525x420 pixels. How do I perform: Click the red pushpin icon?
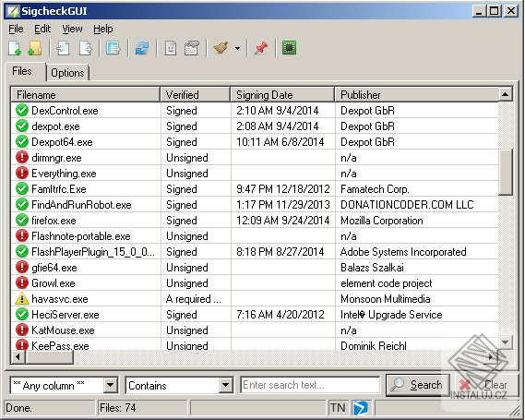click(x=261, y=48)
